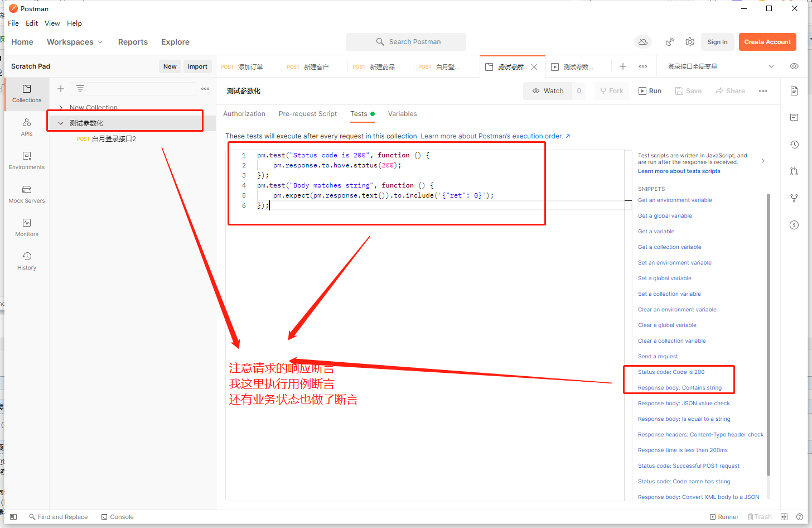The image size is (812, 528).
Task: Click the Watch button
Action: [x=548, y=91]
